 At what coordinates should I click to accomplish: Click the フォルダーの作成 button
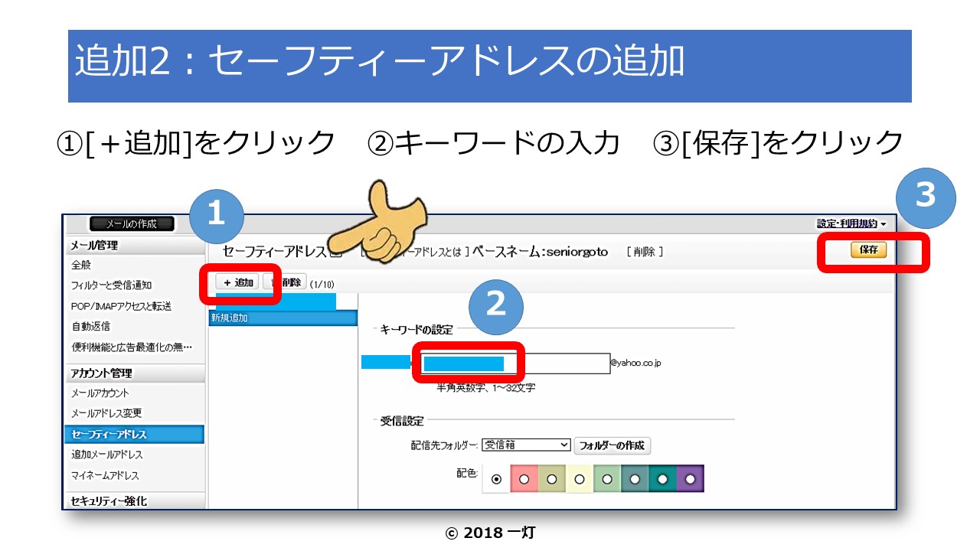[612, 445]
